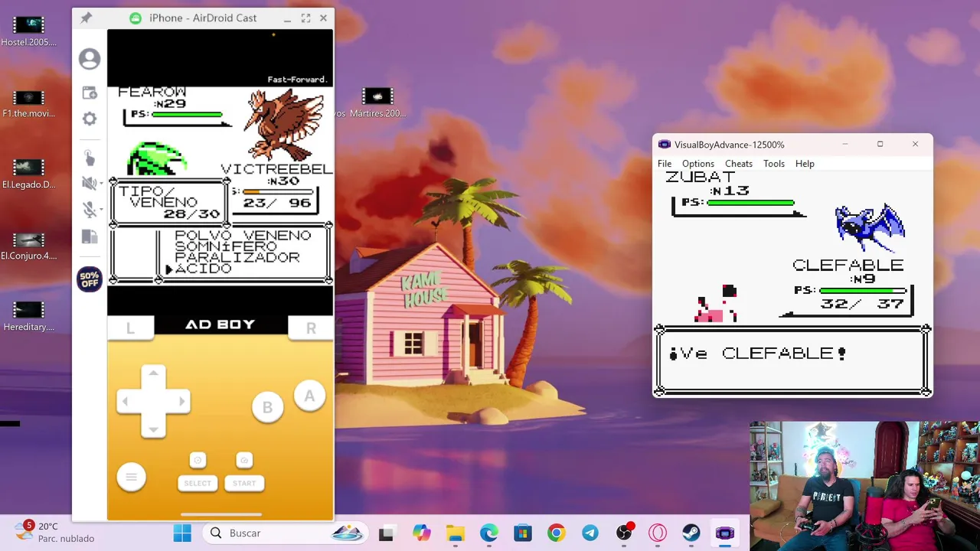This screenshot has width=980, height=551.
Task: Open Microsoft Edge from taskbar
Action: click(488, 533)
